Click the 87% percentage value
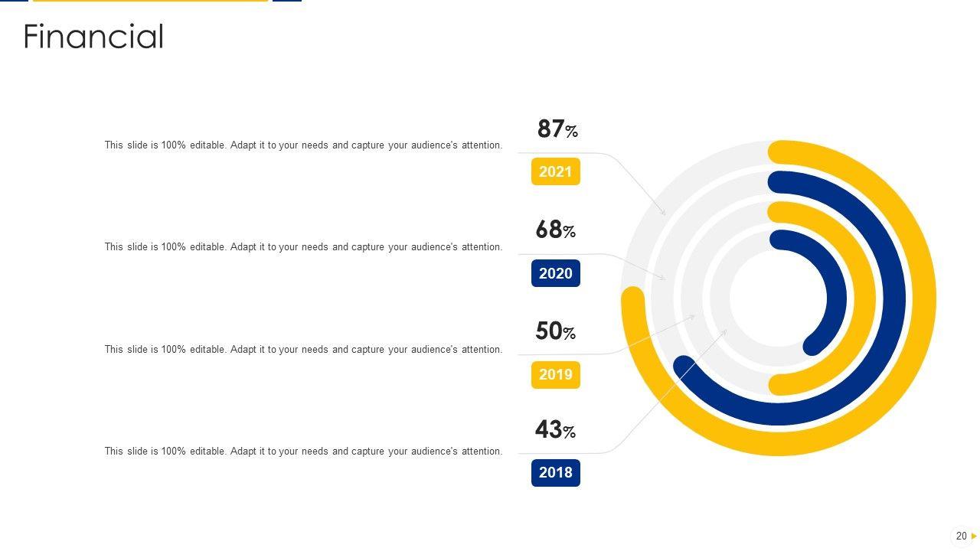The width and height of the screenshot is (980, 551). tap(557, 129)
